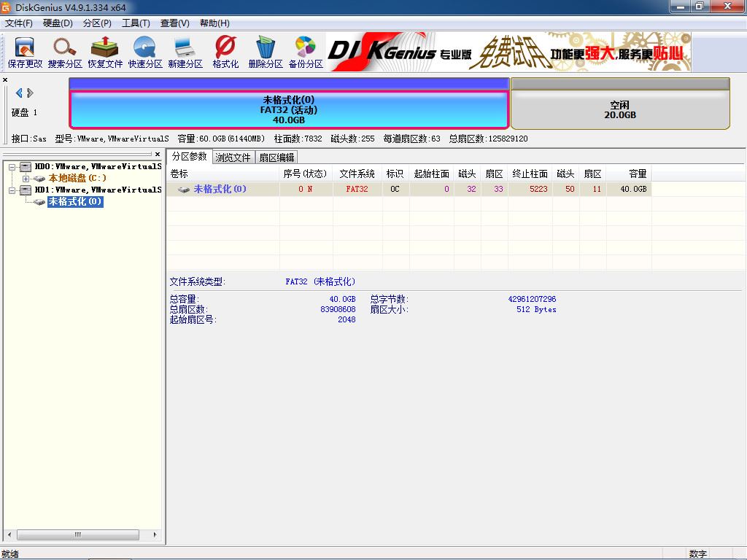Click the 终止柱面 column header
This screenshot has height=560, width=747.
click(x=530, y=174)
